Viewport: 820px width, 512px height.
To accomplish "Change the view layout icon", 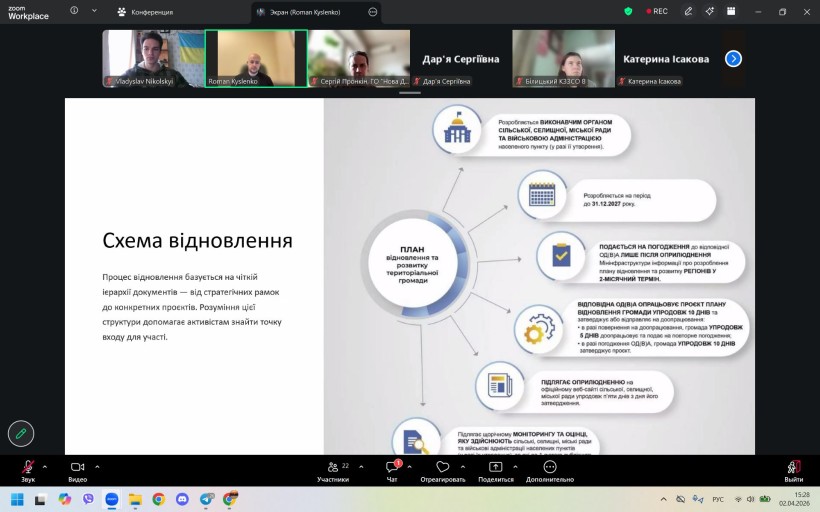I will (731, 12).
